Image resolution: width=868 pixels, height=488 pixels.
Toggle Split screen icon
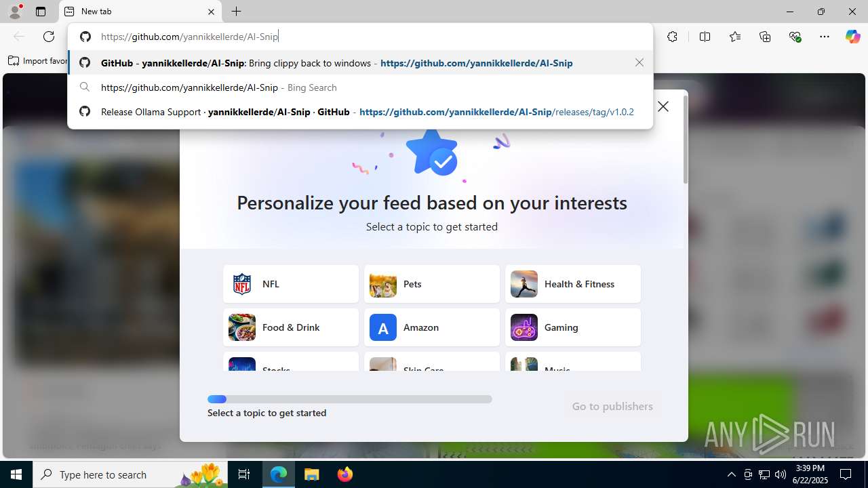tap(705, 37)
